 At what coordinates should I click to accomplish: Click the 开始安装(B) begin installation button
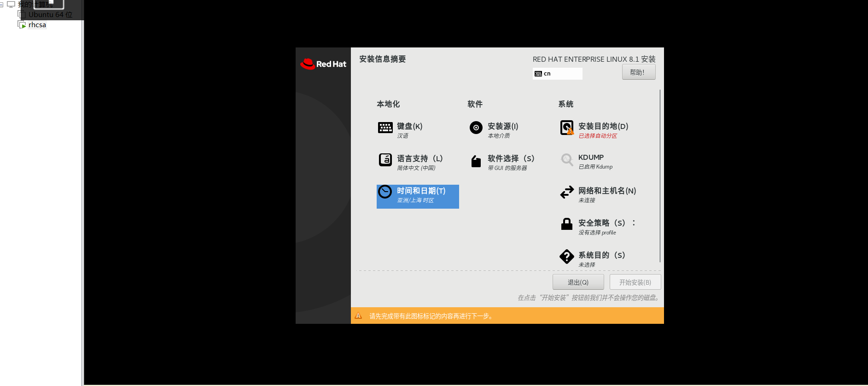tap(635, 282)
